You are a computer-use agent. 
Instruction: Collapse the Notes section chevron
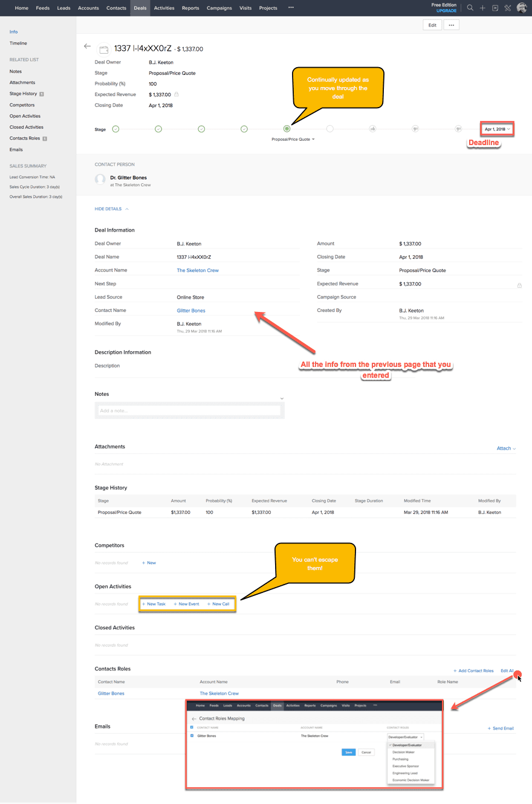click(281, 398)
